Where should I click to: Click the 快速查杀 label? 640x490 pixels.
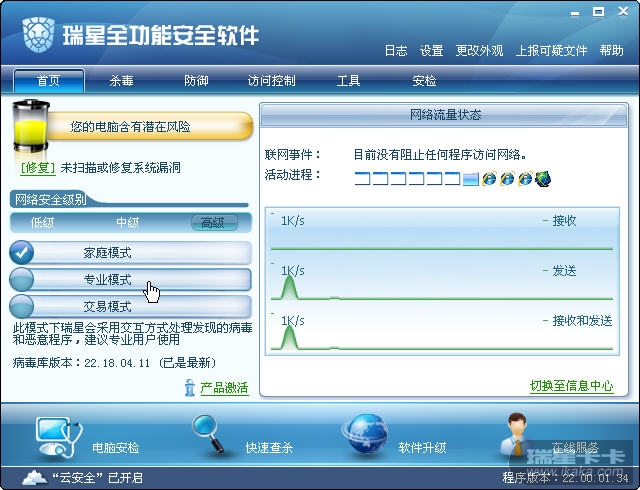click(x=269, y=448)
